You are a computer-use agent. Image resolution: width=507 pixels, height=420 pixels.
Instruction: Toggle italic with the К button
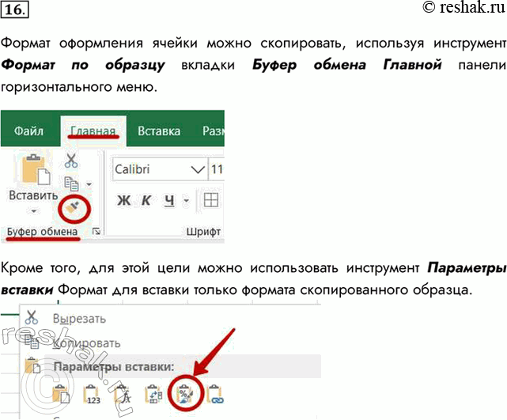pyautogui.click(x=146, y=200)
